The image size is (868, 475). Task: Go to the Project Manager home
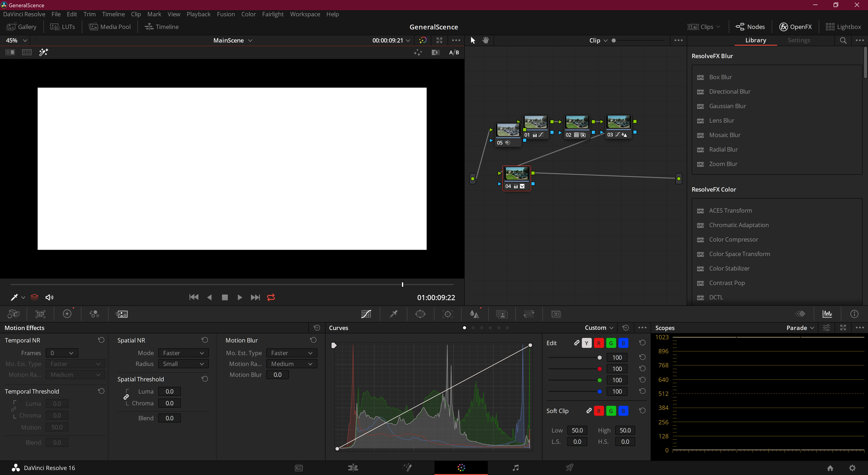click(830, 468)
